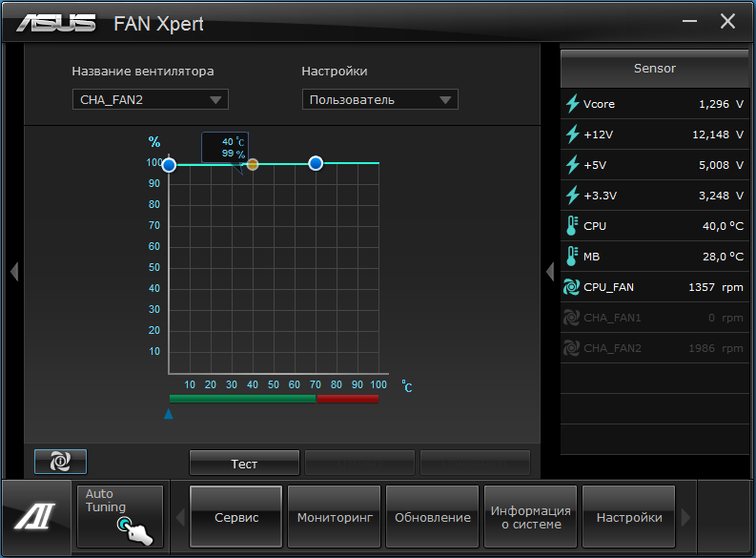The width and height of the screenshot is (756, 558).
Task: Click the Auto Tuning hand pointer icon
Action: click(135, 531)
